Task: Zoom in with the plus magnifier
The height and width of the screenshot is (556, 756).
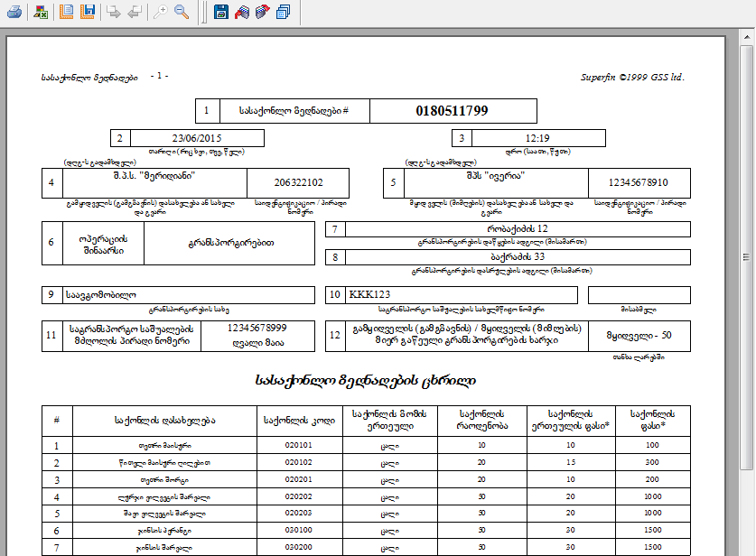Action: 160,12
